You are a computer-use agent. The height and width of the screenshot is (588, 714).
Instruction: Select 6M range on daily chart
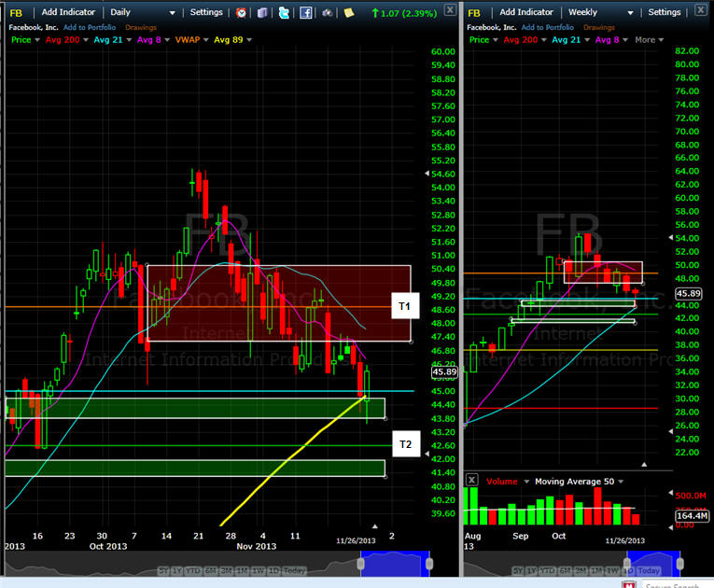(211, 570)
